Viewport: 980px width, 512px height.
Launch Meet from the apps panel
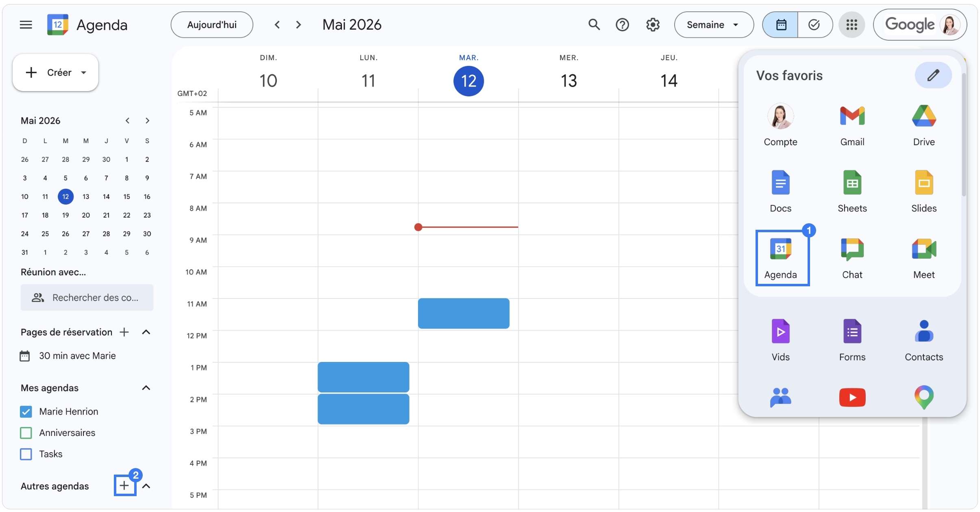pyautogui.click(x=924, y=258)
